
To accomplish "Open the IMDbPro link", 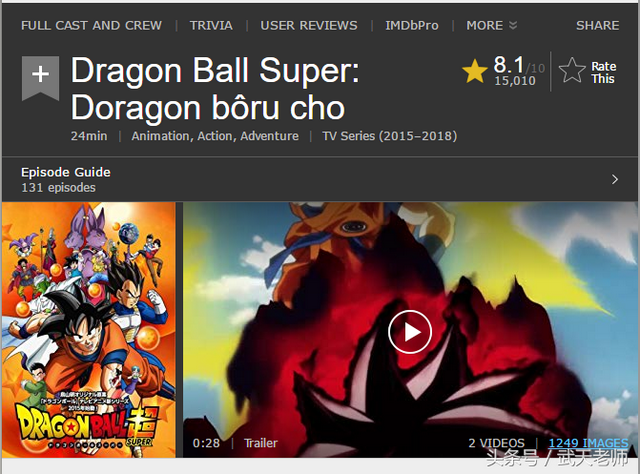I will 411,25.
